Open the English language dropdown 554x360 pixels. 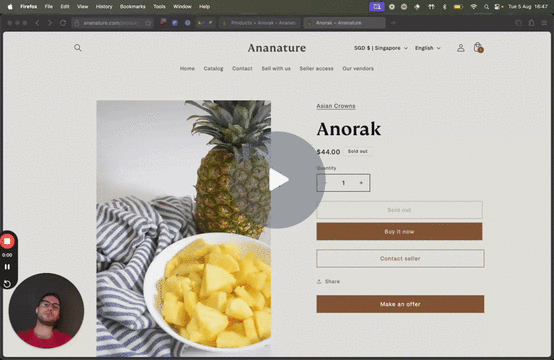(428, 48)
